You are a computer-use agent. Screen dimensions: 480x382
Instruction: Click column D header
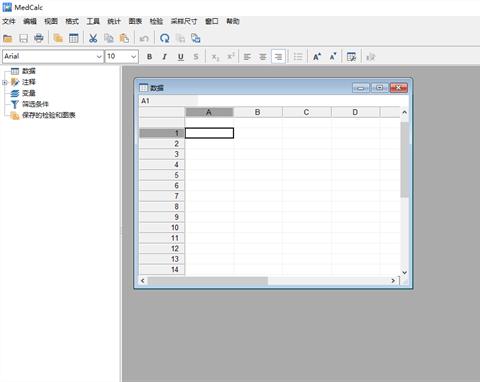355,112
